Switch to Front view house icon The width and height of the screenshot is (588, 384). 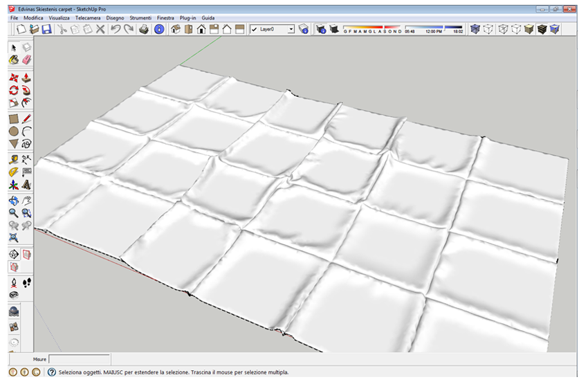201,29
